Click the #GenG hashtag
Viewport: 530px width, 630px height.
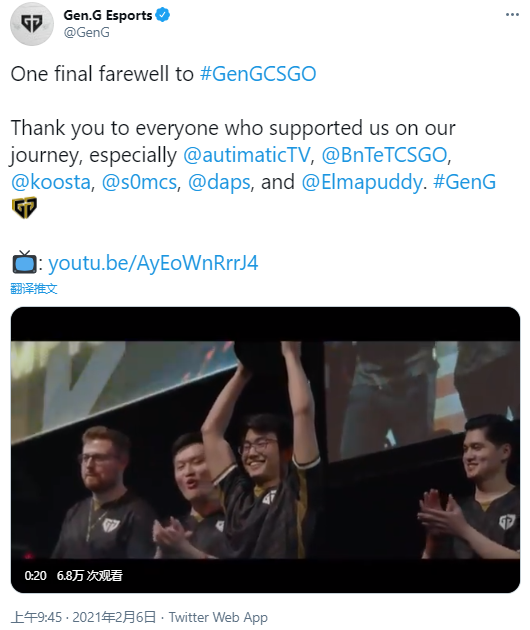[465, 182]
